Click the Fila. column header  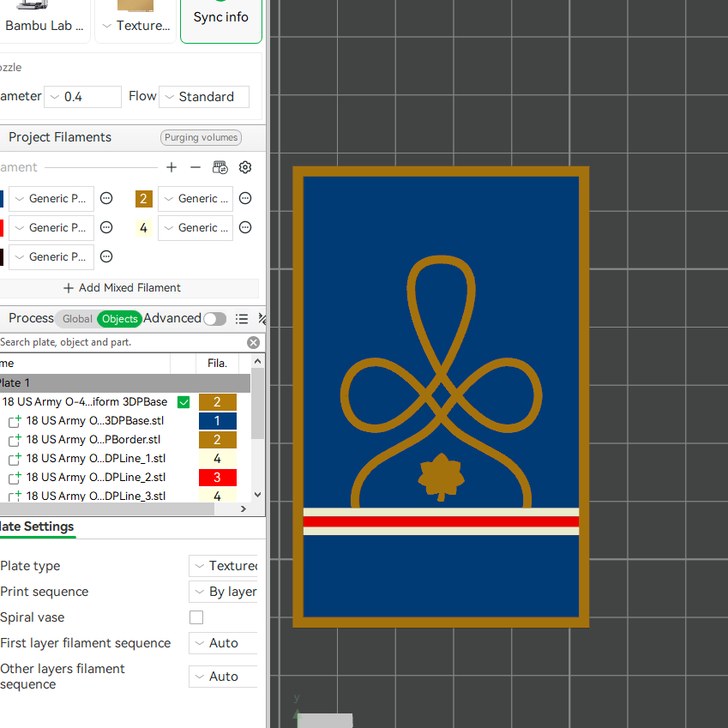click(x=217, y=364)
